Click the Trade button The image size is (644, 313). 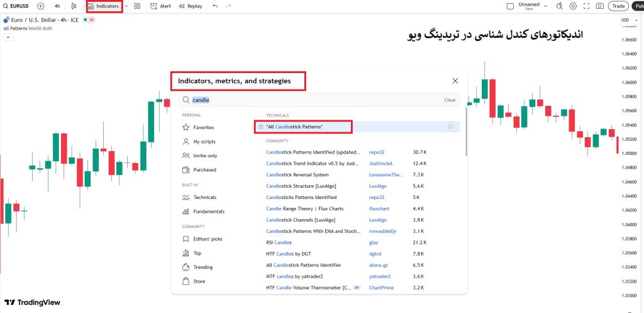coord(618,6)
